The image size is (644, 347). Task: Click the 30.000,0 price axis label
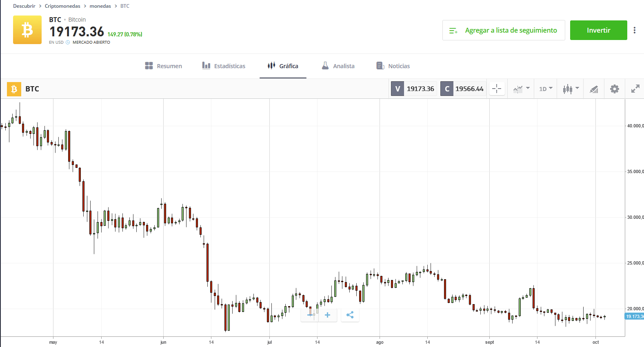(635, 217)
